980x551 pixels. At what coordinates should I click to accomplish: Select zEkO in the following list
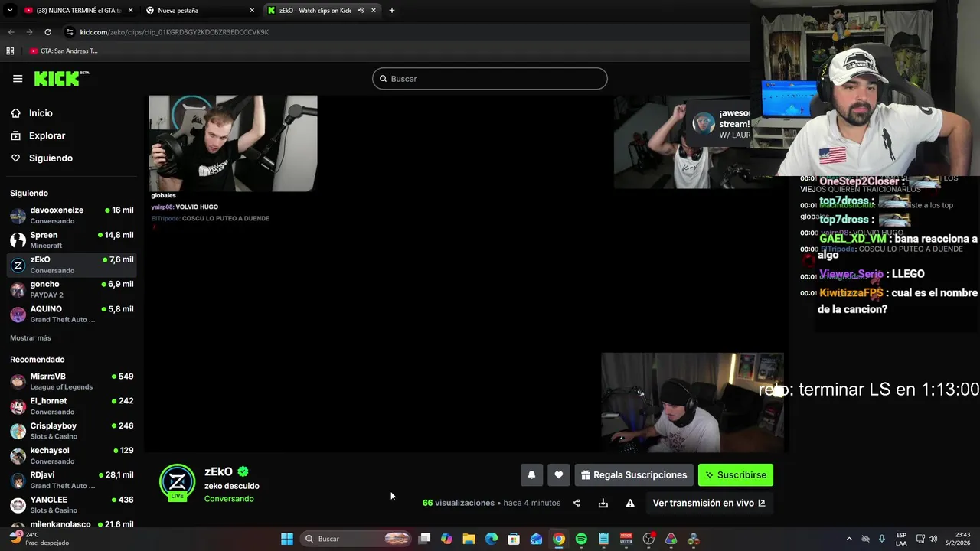click(x=72, y=265)
